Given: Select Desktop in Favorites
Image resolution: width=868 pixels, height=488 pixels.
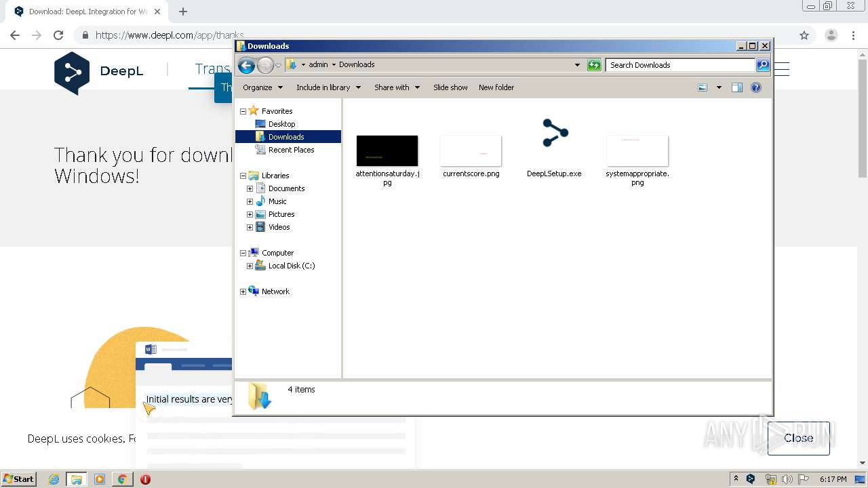Looking at the screenshot, I should click(281, 124).
